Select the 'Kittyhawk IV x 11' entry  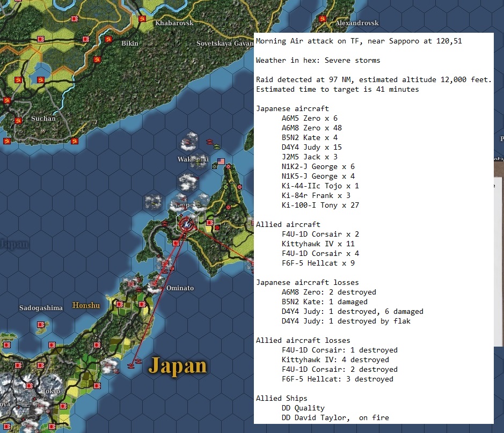(318, 244)
